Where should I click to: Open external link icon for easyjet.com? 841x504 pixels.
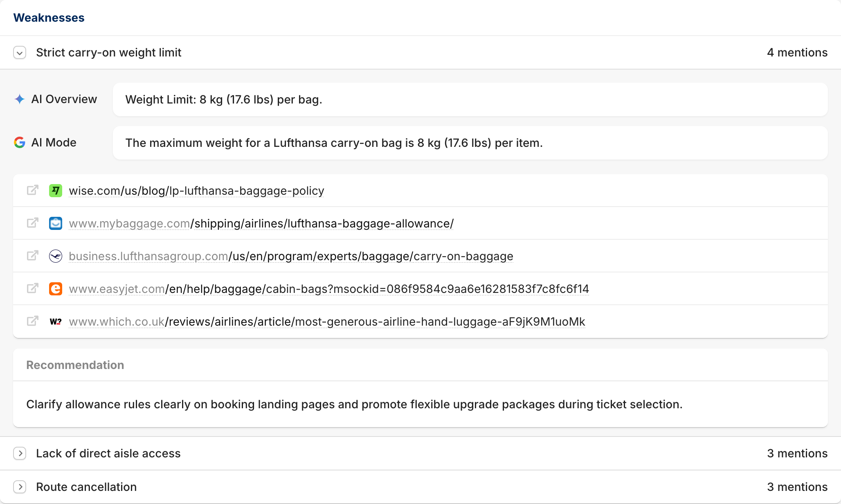(32, 288)
